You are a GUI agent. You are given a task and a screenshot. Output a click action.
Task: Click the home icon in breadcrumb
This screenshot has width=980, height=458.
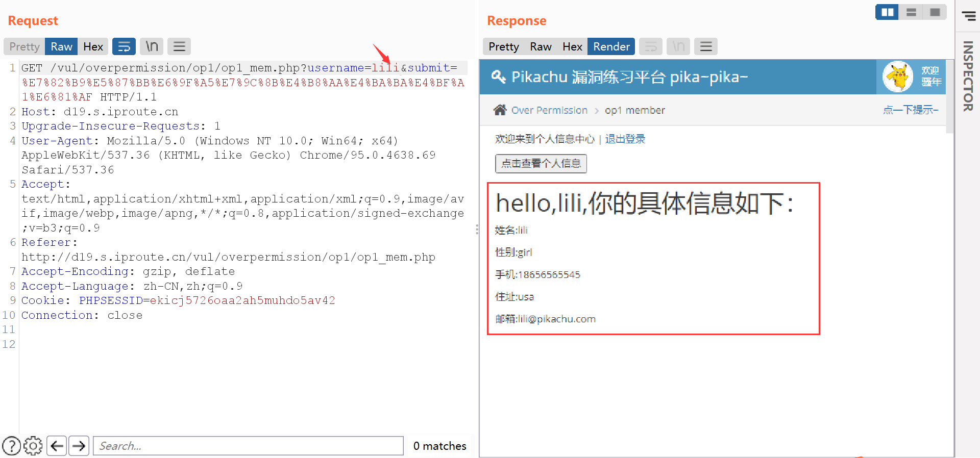(500, 110)
